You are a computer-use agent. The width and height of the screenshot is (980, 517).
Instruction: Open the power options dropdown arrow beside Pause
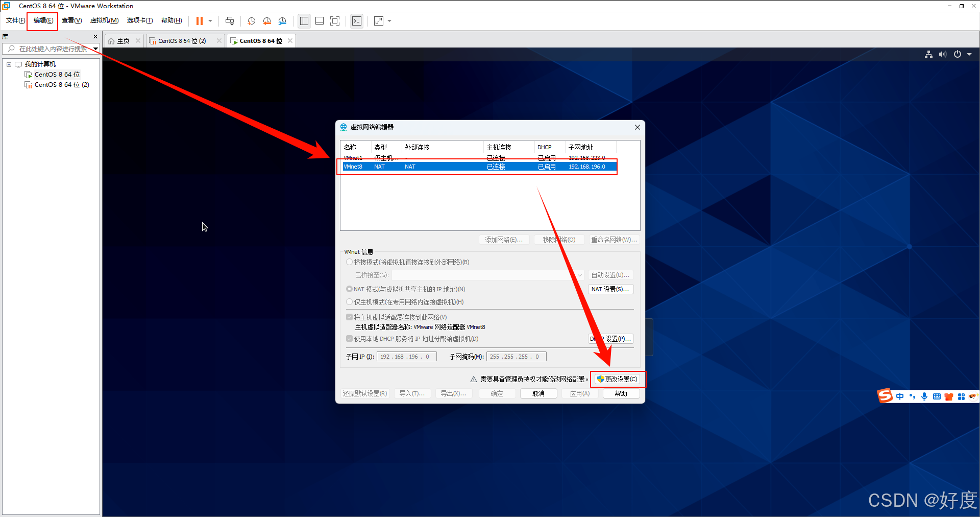tap(210, 21)
